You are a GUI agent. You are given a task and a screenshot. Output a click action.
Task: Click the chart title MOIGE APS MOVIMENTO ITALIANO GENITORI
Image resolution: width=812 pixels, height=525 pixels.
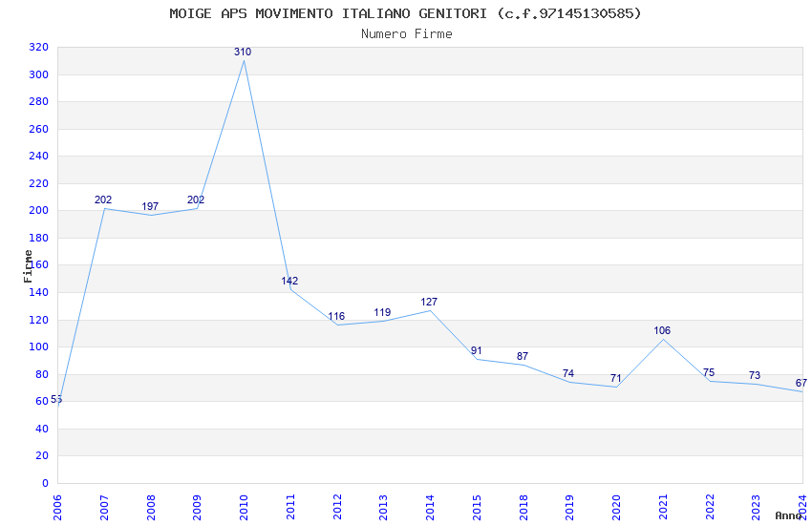click(x=329, y=13)
